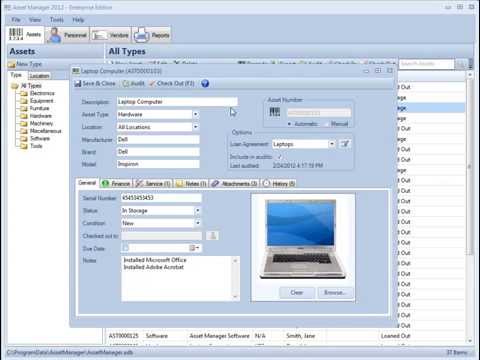The image size is (480, 360).
Task: Click the Clear image button
Action: coord(297,293)
